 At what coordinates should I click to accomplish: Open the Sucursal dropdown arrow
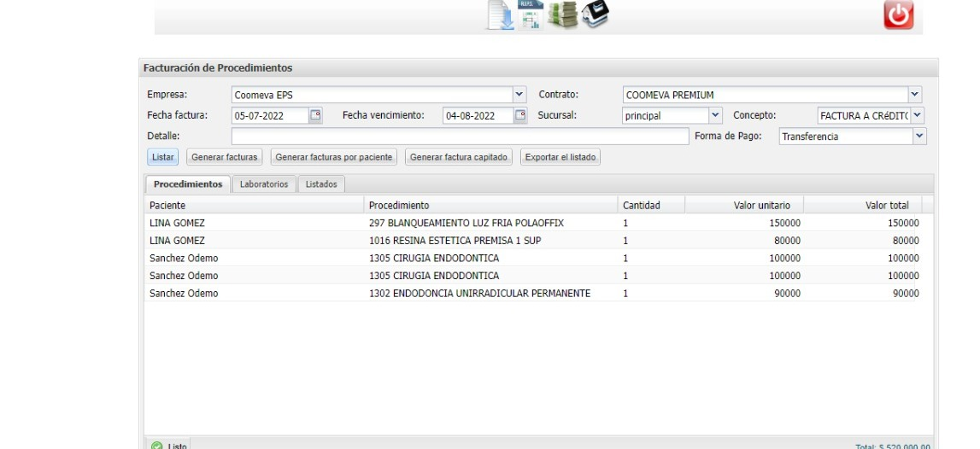[716, 115]
